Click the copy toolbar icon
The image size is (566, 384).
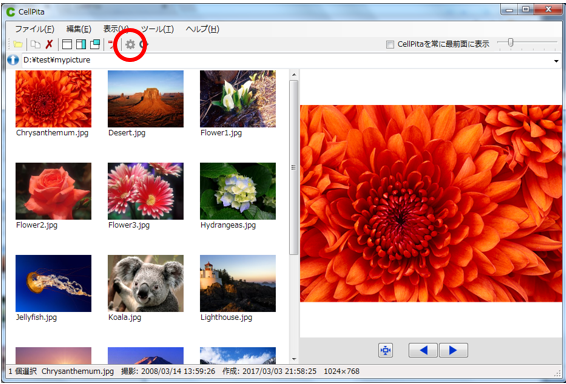coord(35,44)
